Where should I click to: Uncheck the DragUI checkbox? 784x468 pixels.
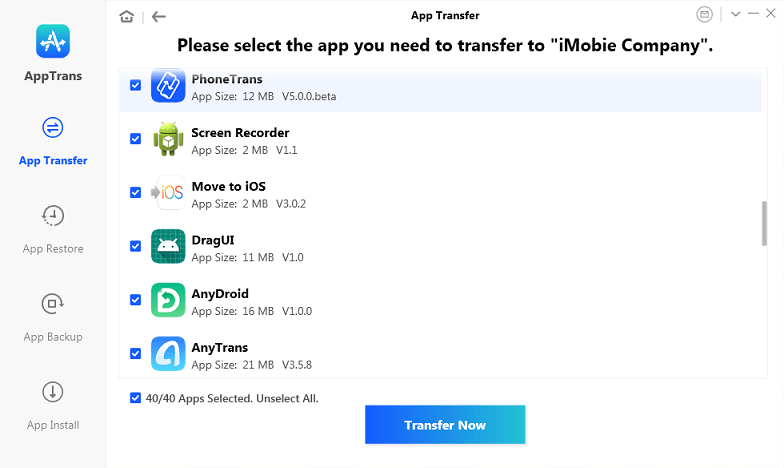(136, 246)
